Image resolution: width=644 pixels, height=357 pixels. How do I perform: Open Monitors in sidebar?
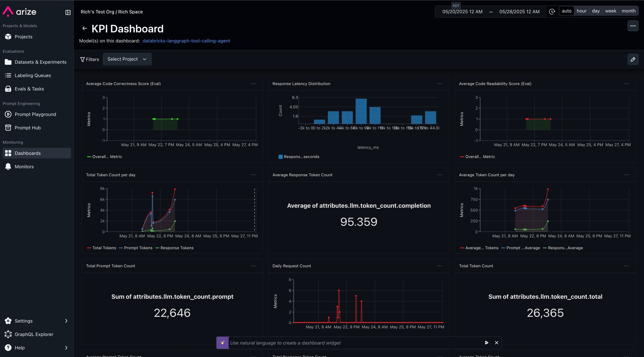click(24, 166)
